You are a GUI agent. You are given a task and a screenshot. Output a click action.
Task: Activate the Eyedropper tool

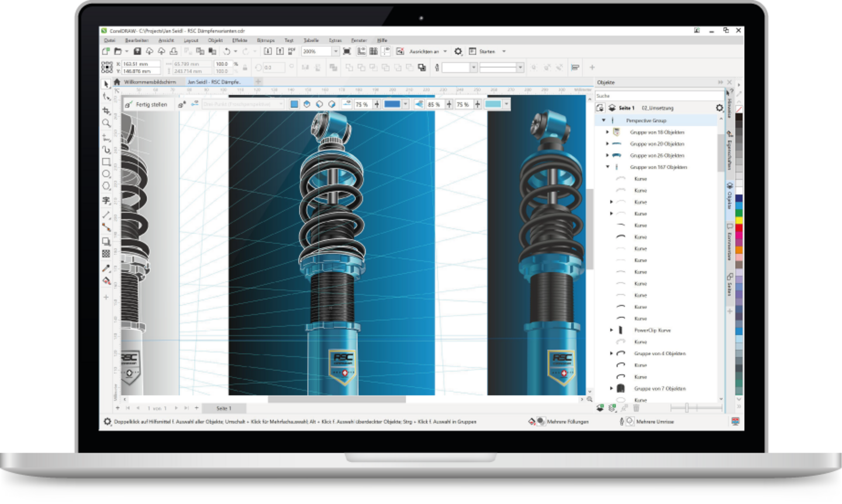click(106, 268)
